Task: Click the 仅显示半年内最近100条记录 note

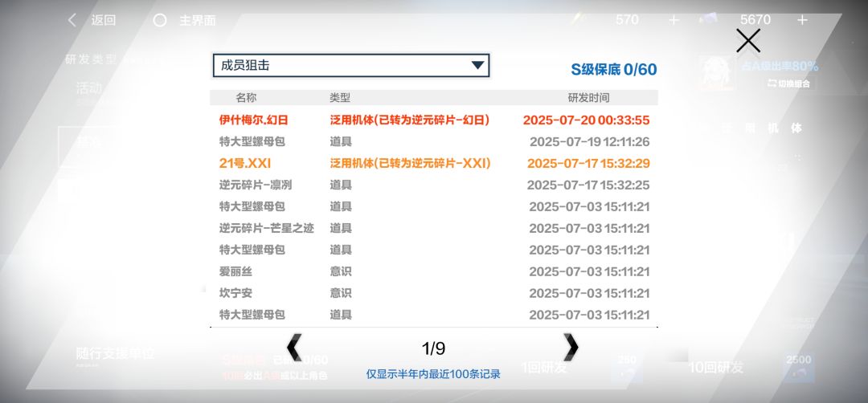Action: (x=433, y=374)
